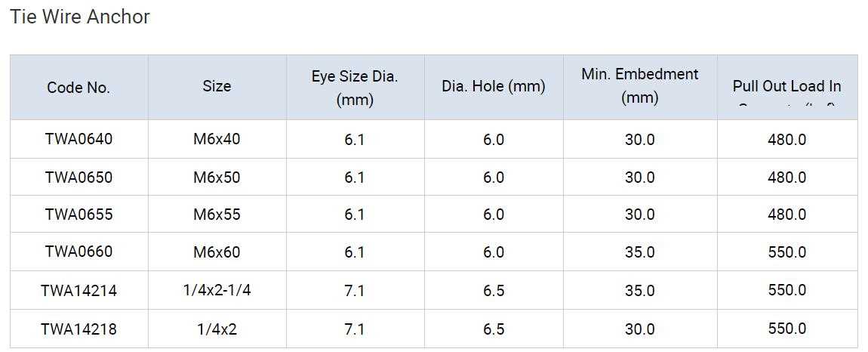
Task: Click the Dia. Hole (mm) header
Action: click(x=493, y=86)
